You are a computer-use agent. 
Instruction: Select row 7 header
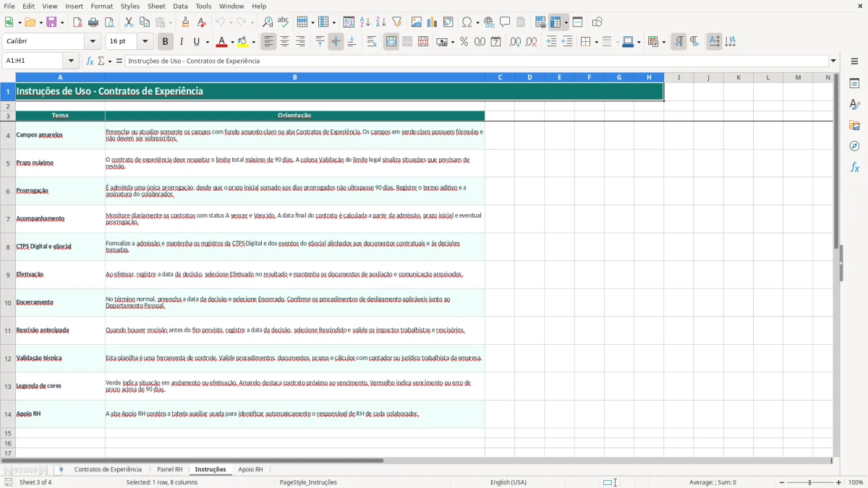point(8,219)
